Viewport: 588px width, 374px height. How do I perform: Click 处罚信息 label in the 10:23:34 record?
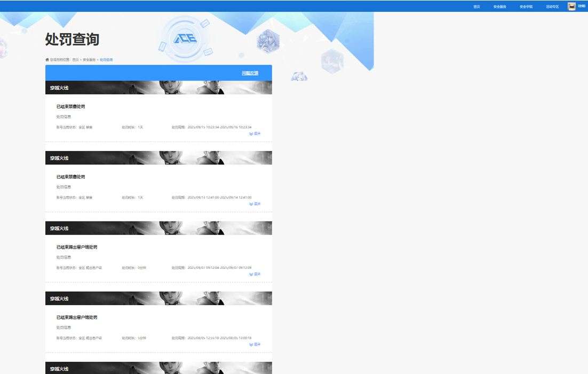(x=63, y=117)
